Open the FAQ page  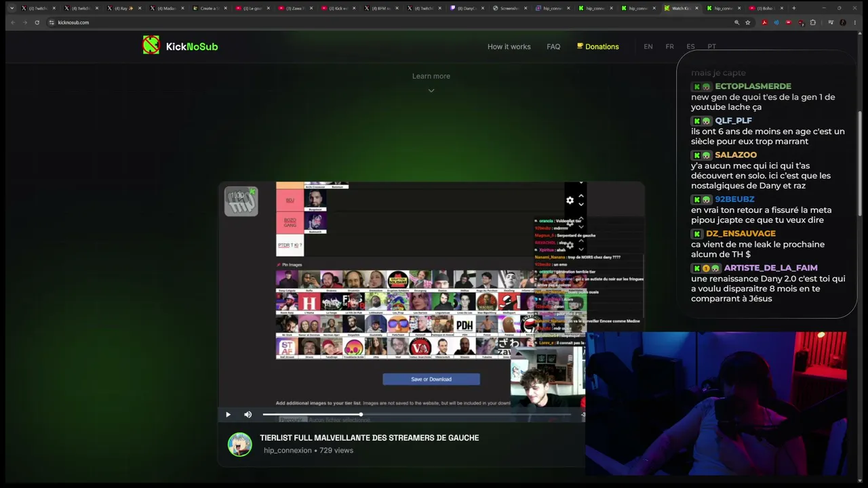pos(553,47)
